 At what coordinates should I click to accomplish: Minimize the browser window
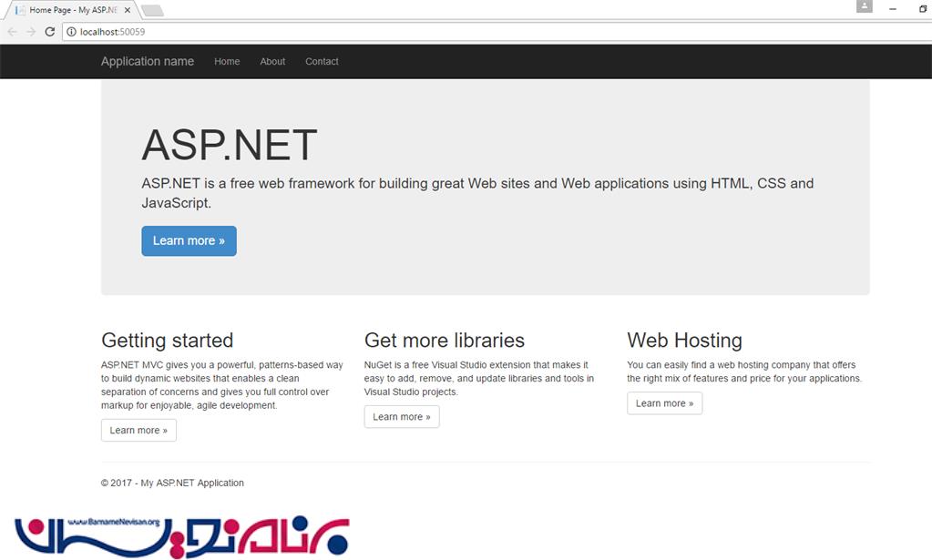[x=893, y=9]
